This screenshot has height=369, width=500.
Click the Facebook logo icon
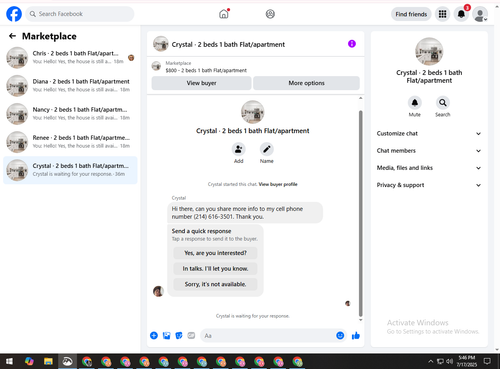(14, 14)
